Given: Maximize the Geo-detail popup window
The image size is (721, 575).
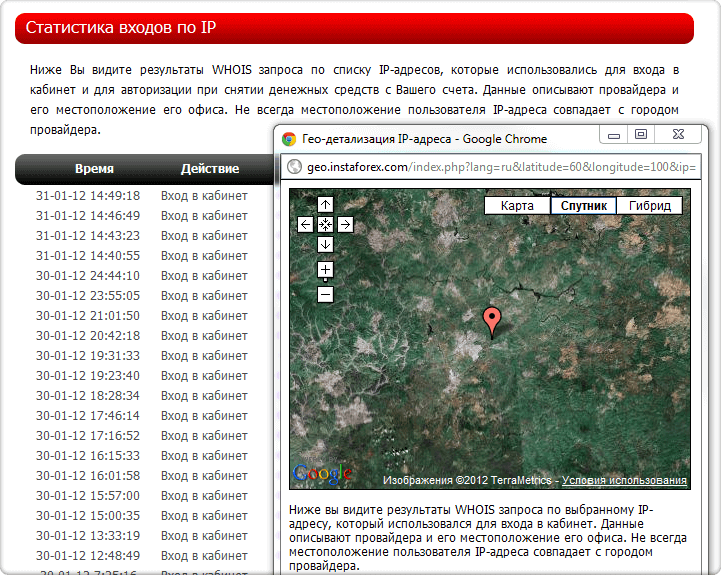Looking at the screenshot, I should coord(641,134).
